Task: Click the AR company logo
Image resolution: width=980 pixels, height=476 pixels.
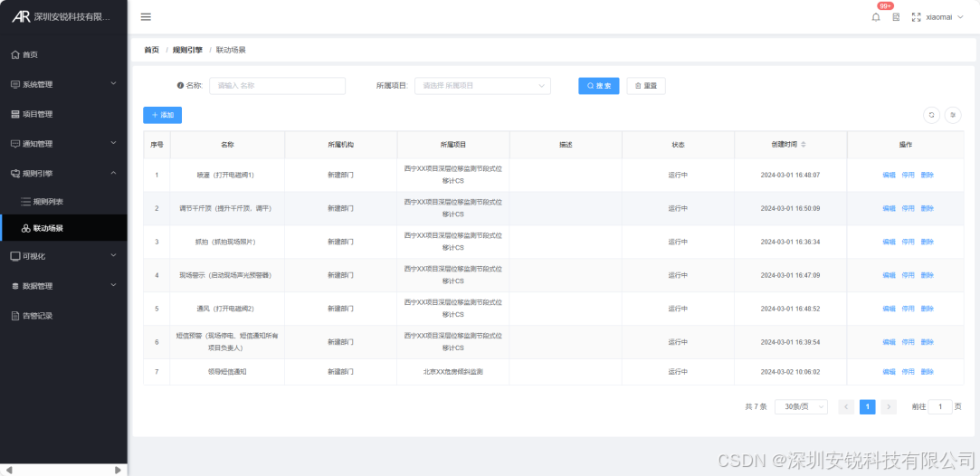Action: click(x=21, y=17)
